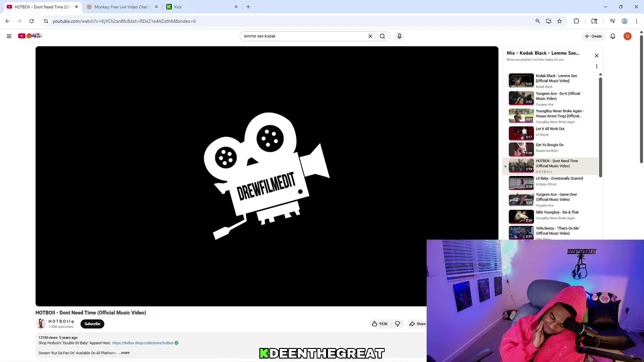The image size is (644, 362).
Task: Open HOTBOII channel name link
Action: pos(59,321)
